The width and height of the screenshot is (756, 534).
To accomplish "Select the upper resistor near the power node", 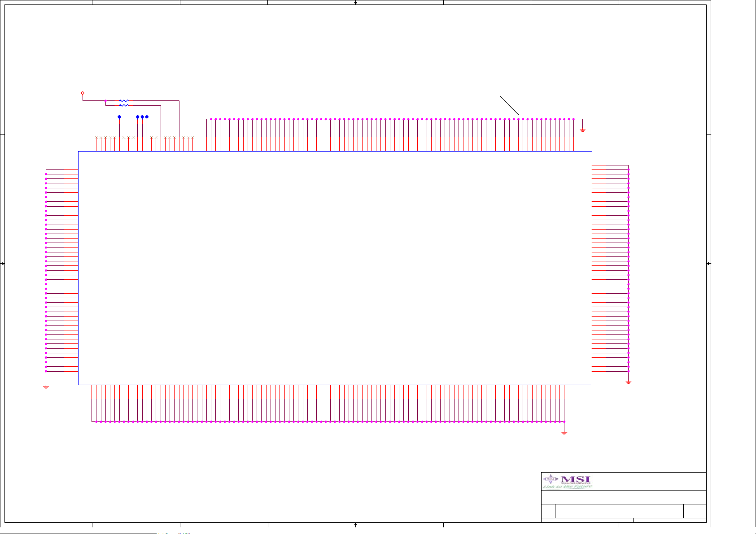I will click(x=124, y=101).
